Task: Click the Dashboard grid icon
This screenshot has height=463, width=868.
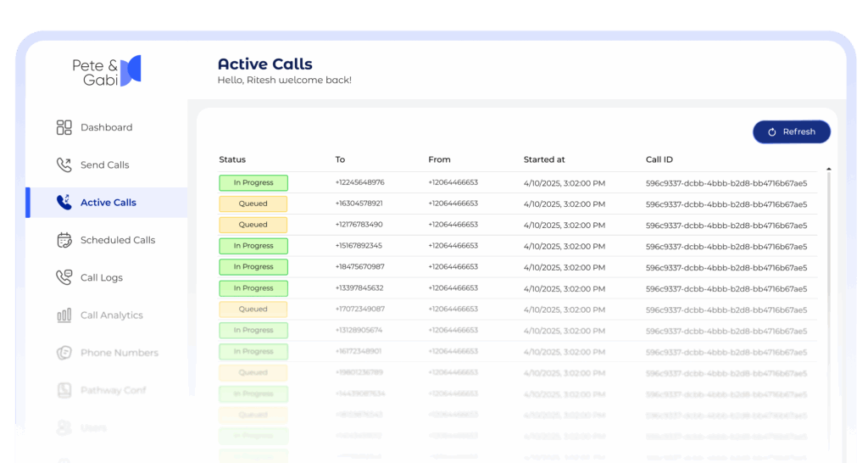Action: pyautogui.click(x=64, y=127)
